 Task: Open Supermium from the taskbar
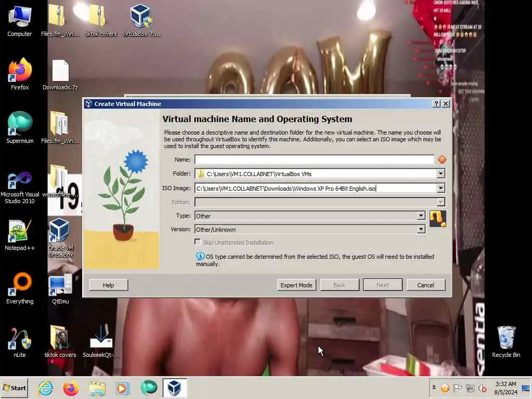click(x=149, y=388)
